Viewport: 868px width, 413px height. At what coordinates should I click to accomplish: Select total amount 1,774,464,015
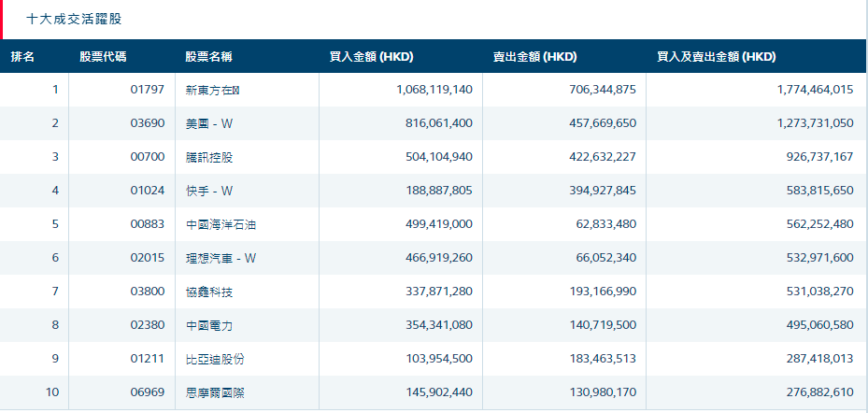click(x=816, y=90)
